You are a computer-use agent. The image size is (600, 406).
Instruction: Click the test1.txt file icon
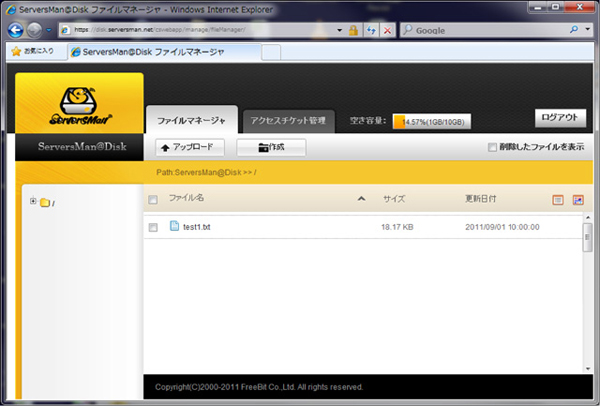point(174,227)
